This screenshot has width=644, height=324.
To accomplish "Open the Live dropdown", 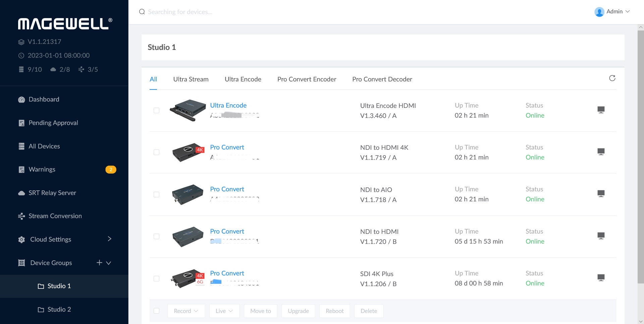I will point(224,311).
